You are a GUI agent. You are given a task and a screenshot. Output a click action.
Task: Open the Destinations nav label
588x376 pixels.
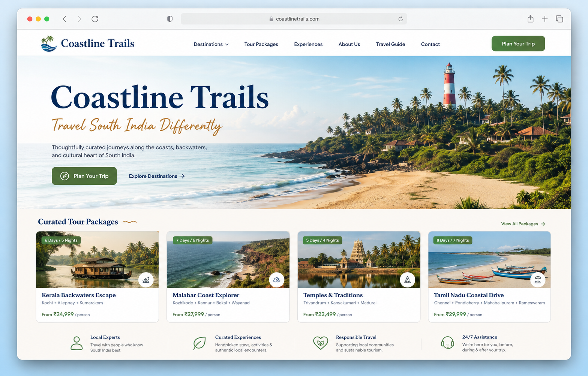point(208,44)
